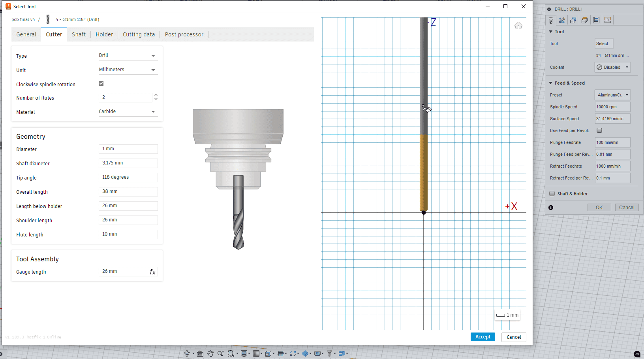Click the blue stock model icon in navigation bar
The height and width of the screenshot is (359, 644).
click(305, 353)
